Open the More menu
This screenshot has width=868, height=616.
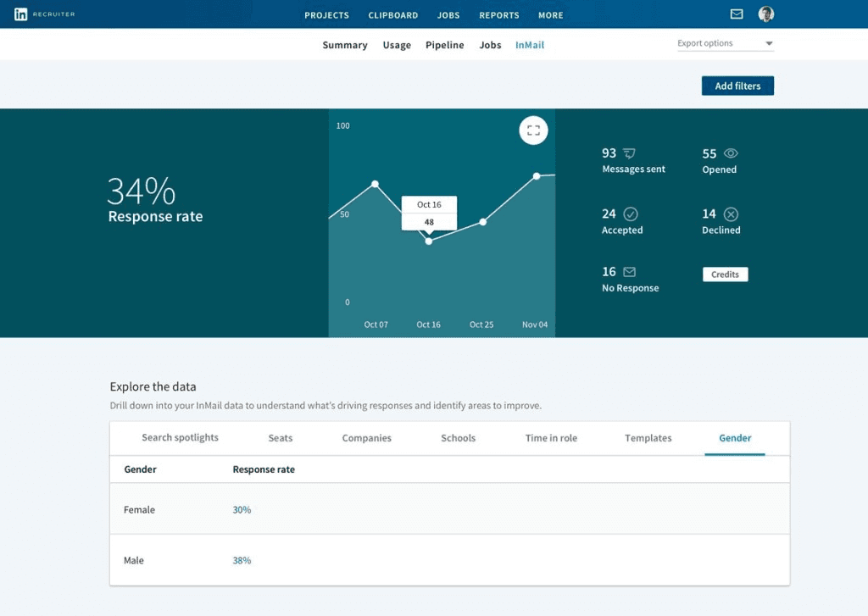(551, 15)
